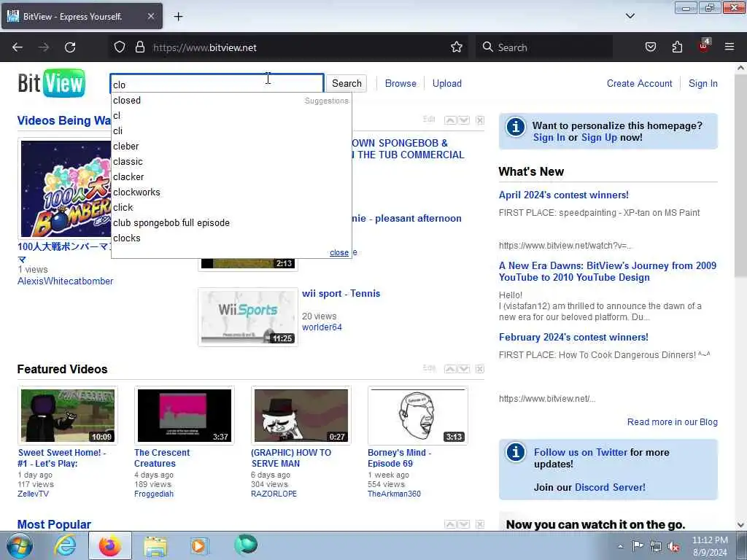Bookmark this page with the star icon
The image size is (747, 560).
tap(457, 47)
